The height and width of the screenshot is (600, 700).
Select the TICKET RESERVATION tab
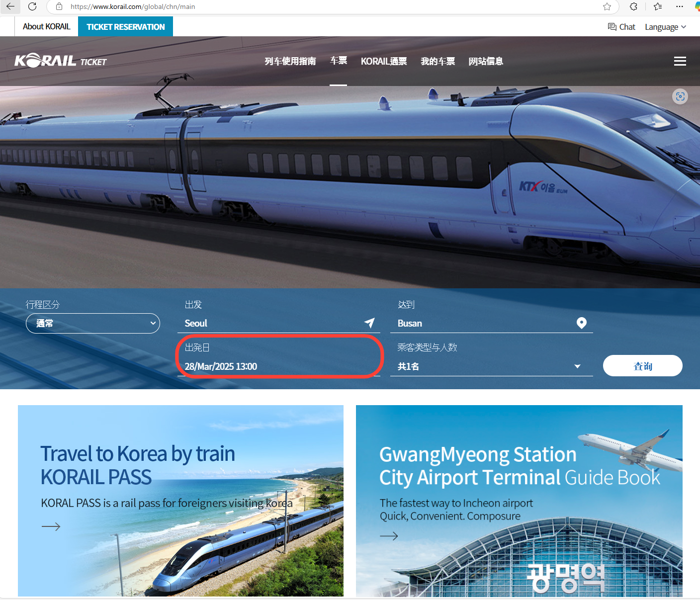click(x=125, y=27)
